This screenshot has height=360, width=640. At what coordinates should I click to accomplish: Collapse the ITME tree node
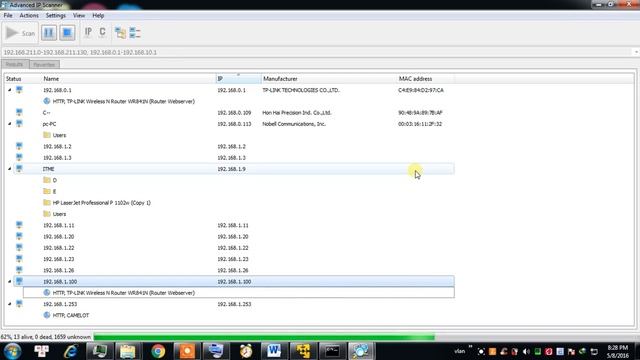(10, 169)
